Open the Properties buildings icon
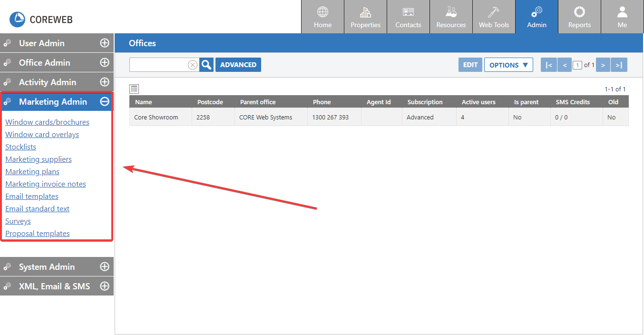 (365, 12)
